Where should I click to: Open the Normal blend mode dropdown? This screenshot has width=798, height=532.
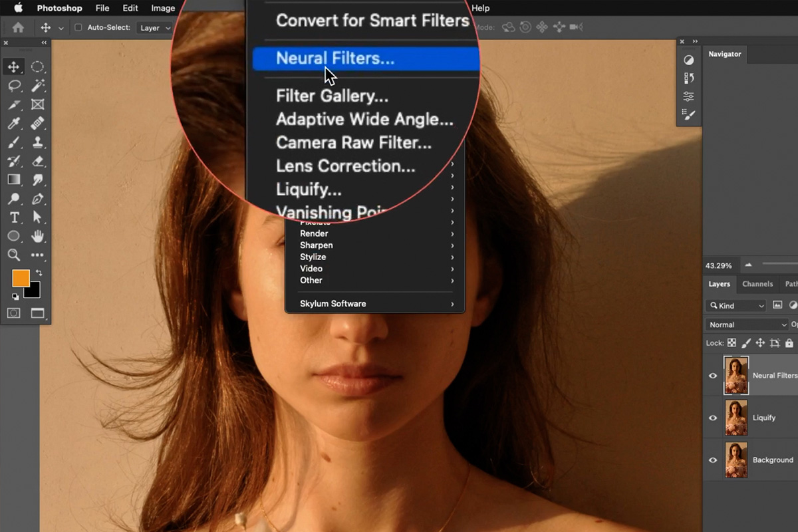(747, 325)
